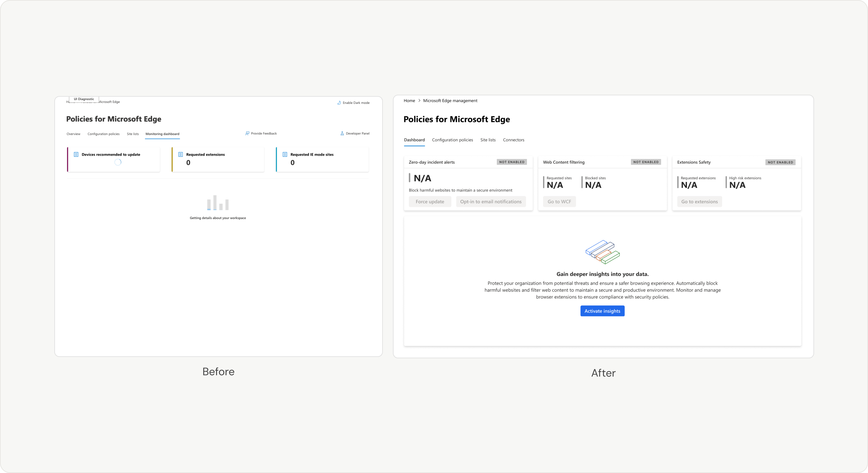Click the Requested IE mode sites card icon
Screen dimensions: 868x473
coord(285,154)
